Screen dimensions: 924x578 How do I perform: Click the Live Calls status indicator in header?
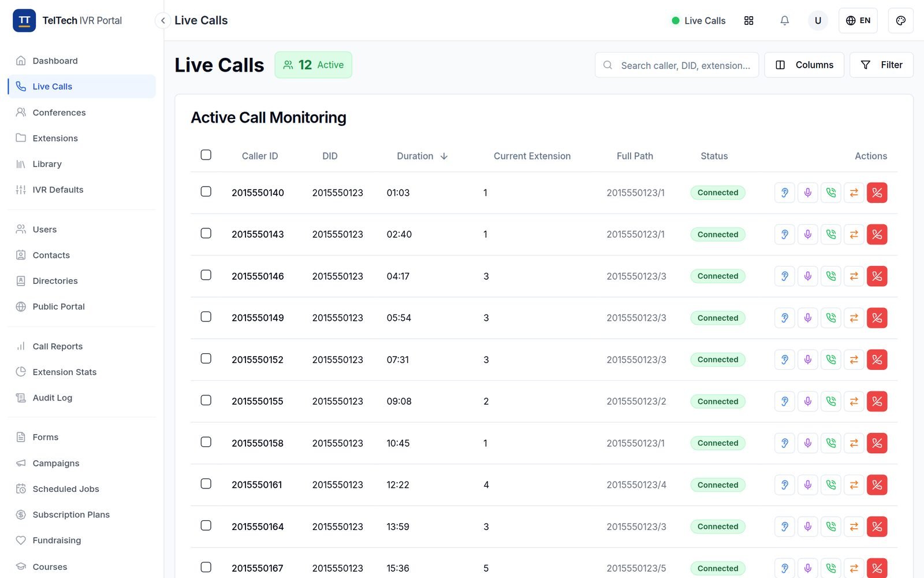(x=698, y=21)
